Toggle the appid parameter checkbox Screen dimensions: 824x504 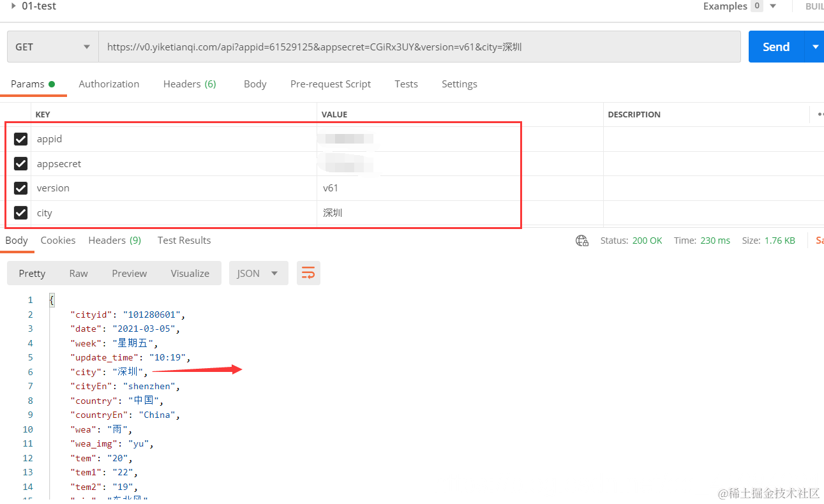(20, 139)
